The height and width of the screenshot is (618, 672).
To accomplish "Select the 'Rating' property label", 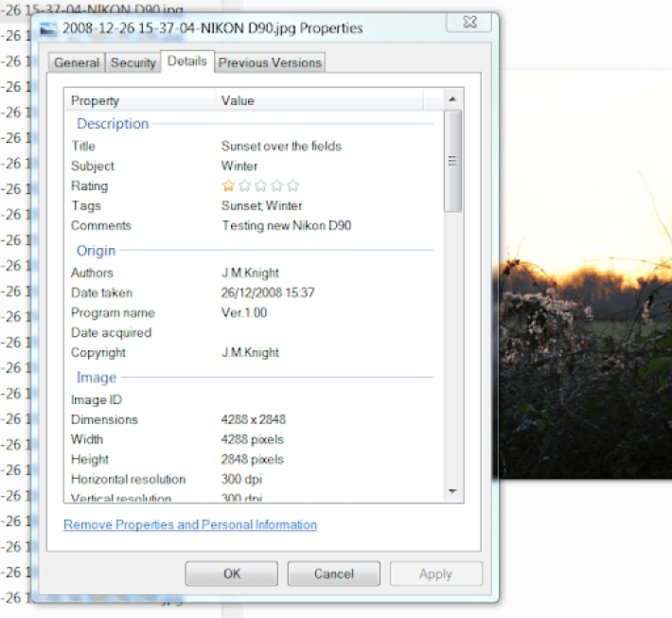I will pyautogui.click(x=90, y=186).
